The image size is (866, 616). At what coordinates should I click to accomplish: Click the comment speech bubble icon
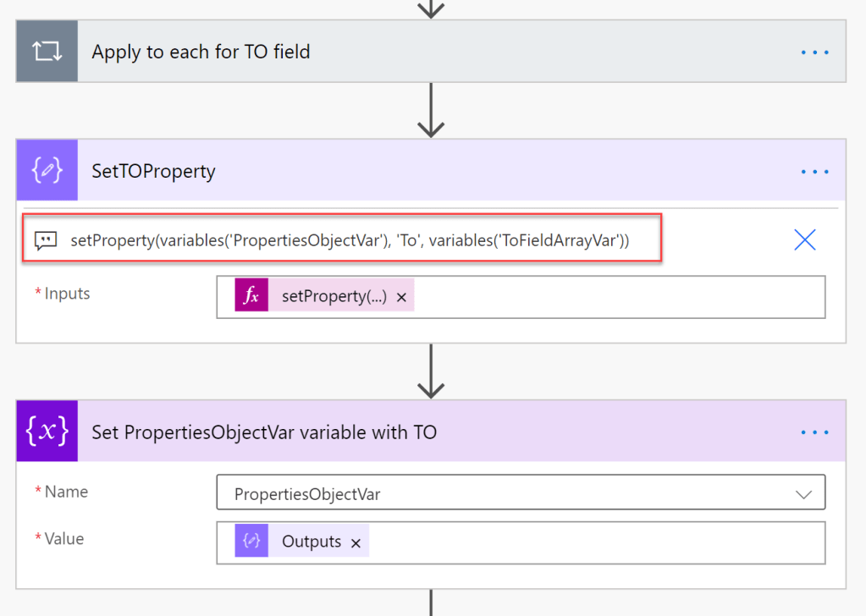[x=46, y=241]
